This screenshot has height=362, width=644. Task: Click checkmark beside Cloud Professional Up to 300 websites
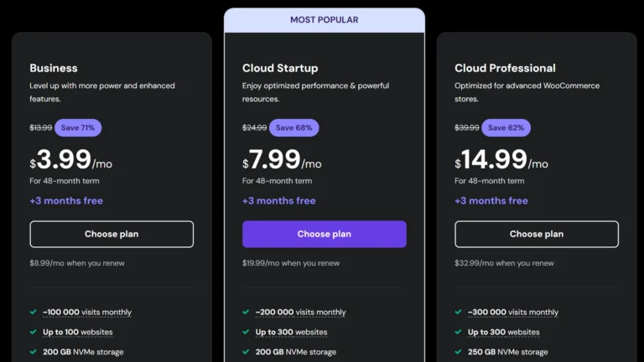coord(459,332)
